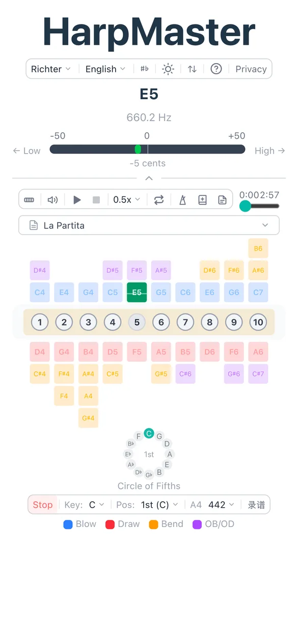Adjust the playback progress slider
This screenshot has width=298, height=644.
[x=246, y=206]
